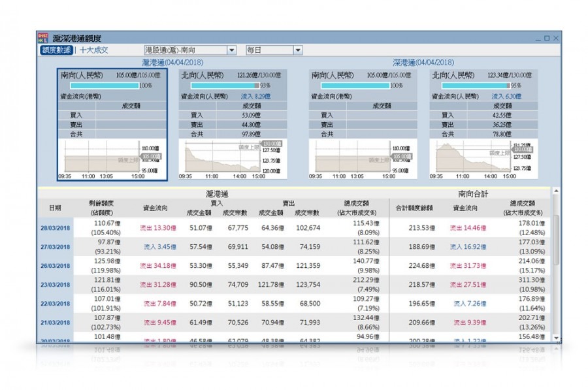Image resolution: width=588 pixels, height=390 pixels.
Task: Click the 深港通 北向 intraday quota chart
Action: [x=474, y=158]
